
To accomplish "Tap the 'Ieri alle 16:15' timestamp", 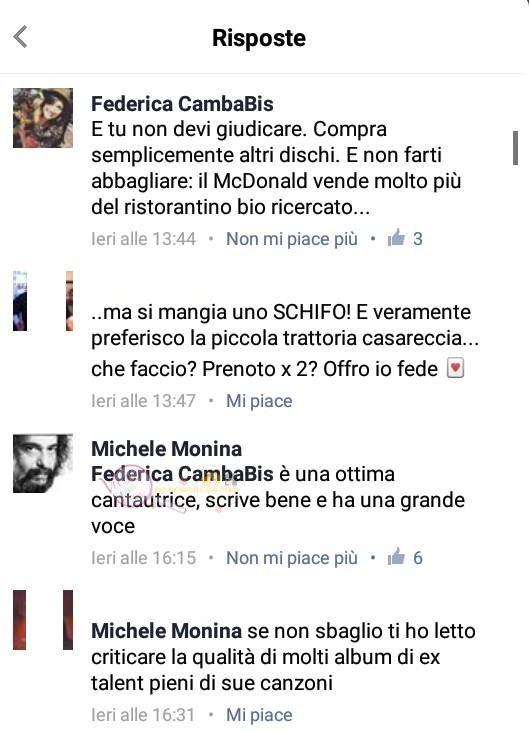I will pos(143,558).
